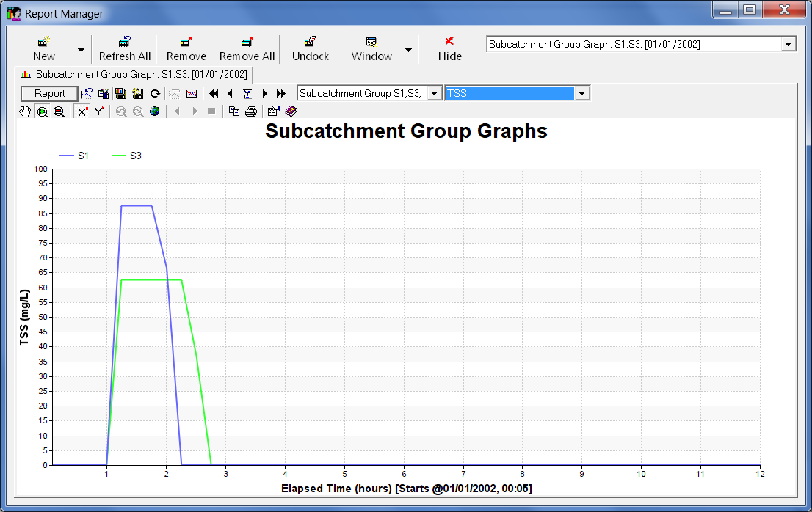Select the Pan hand tool
The height and width of the screenshot is (512, 812).
pyautogui.click(x=24, y=111)
